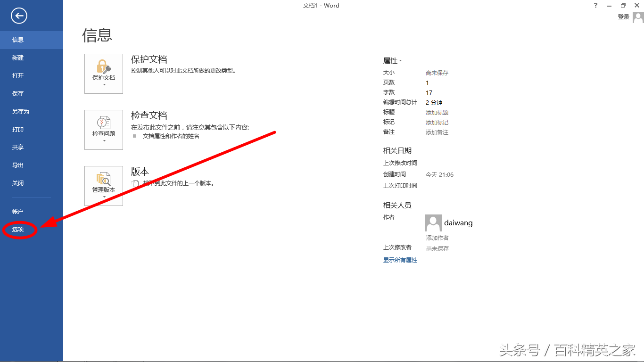The width and height of the screenshot is (644, 362).
Task: Open the Manage Versions (管理版本) button
Action: (x=104, y=186)
